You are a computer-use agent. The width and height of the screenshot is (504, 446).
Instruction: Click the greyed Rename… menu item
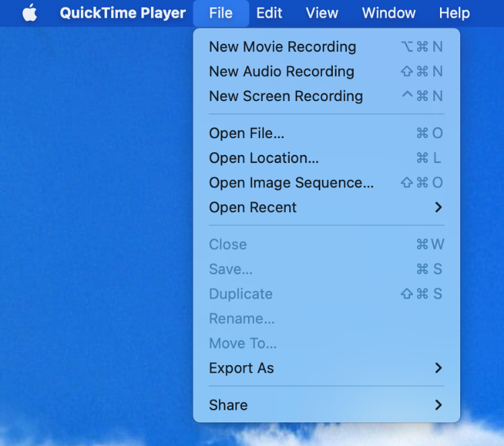[326, 319]
